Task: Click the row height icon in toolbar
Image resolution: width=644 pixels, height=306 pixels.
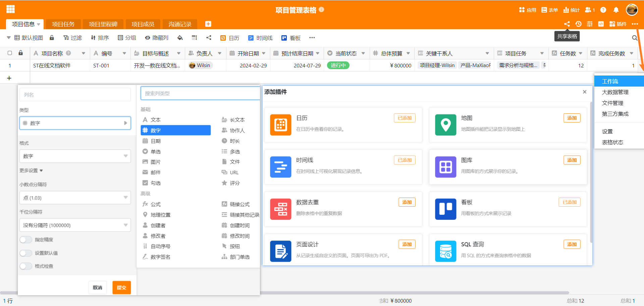Action: pos(194,38)
